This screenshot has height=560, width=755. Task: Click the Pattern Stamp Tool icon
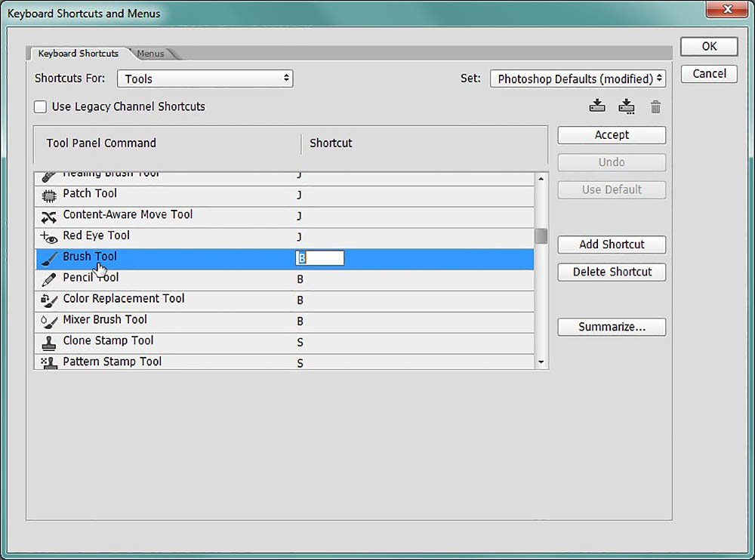pos(48,362)
